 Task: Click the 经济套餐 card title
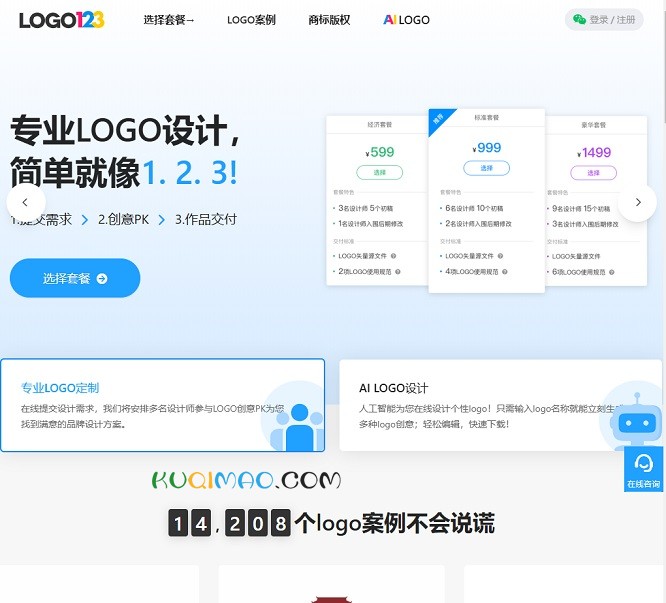pos(379,125)
